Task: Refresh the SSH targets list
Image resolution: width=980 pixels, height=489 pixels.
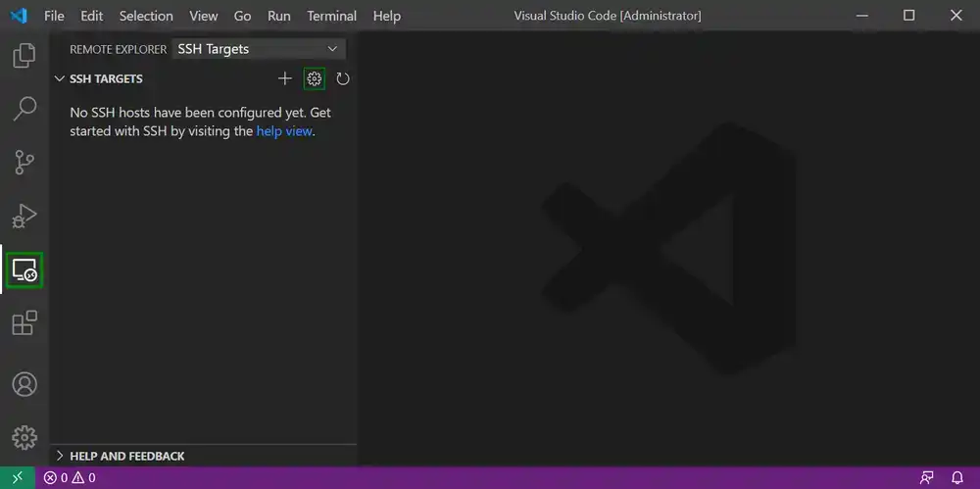Action: pyautogui.click(x=342, y=78)
